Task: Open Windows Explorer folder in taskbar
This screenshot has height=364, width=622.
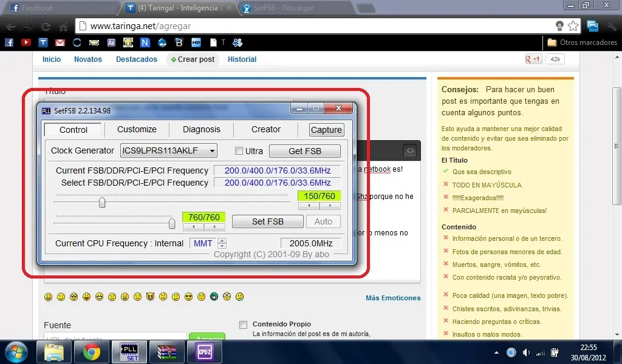Action: (x=54, y=352)
